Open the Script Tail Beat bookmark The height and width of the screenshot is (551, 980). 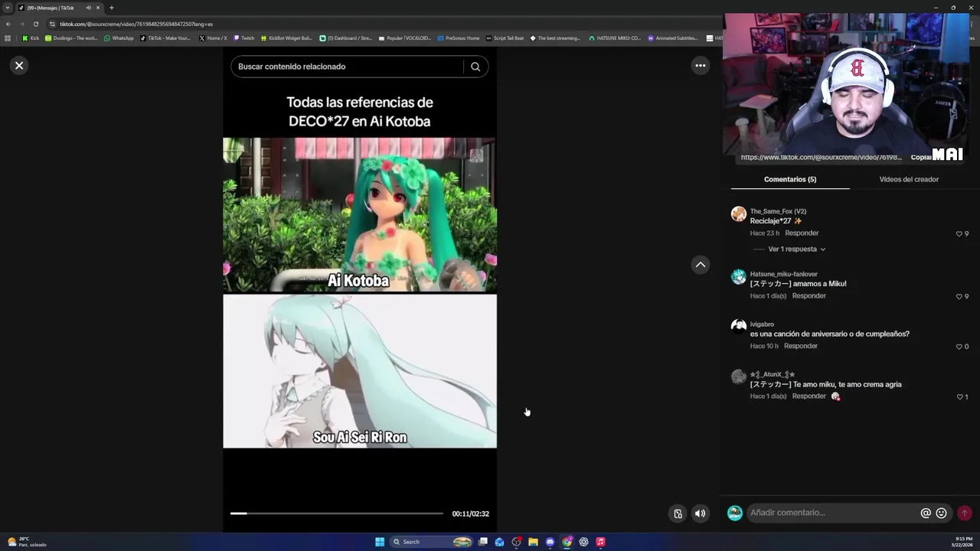point(505,38)
